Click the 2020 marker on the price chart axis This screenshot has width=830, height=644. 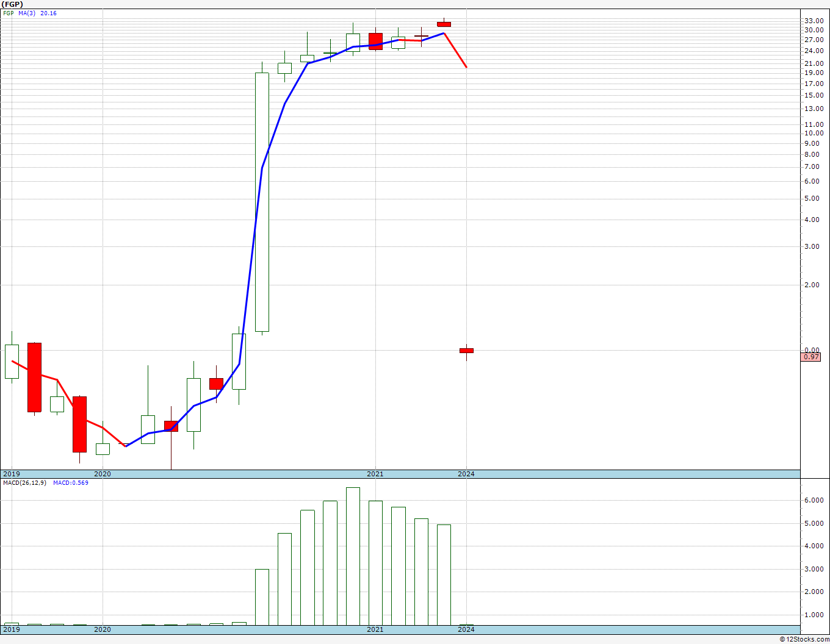(x=103, y=474)
